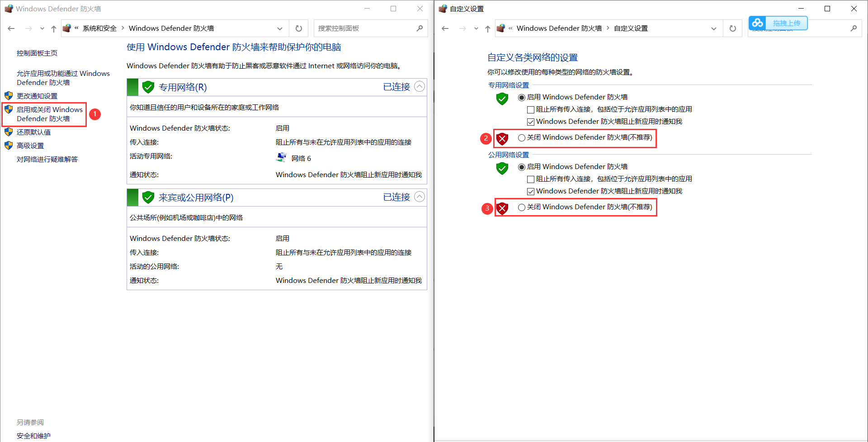The width and height of the screenshot is (868, 442).
Task: Open 控制面板主页 link
Action: (x=37, y=53)
